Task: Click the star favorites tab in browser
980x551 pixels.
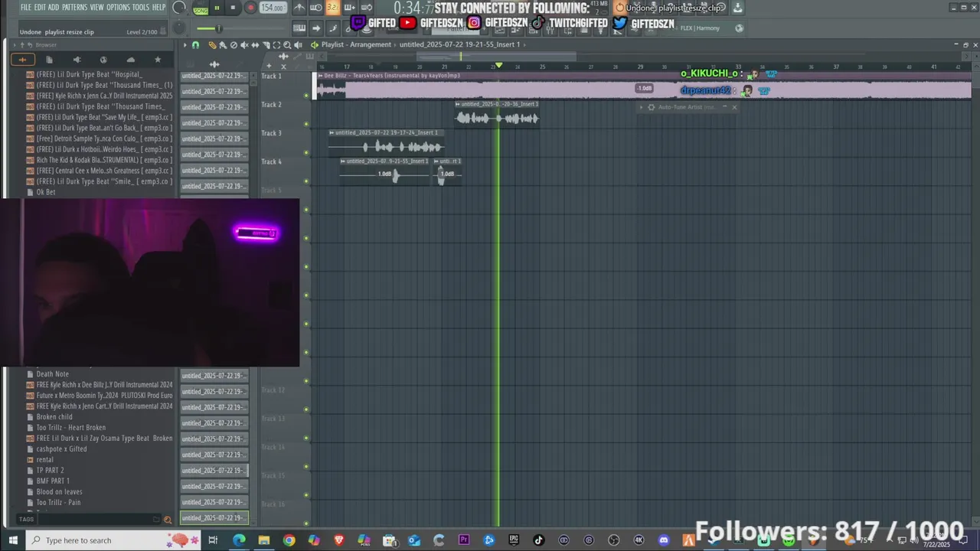Action: [x=158, y=60]
